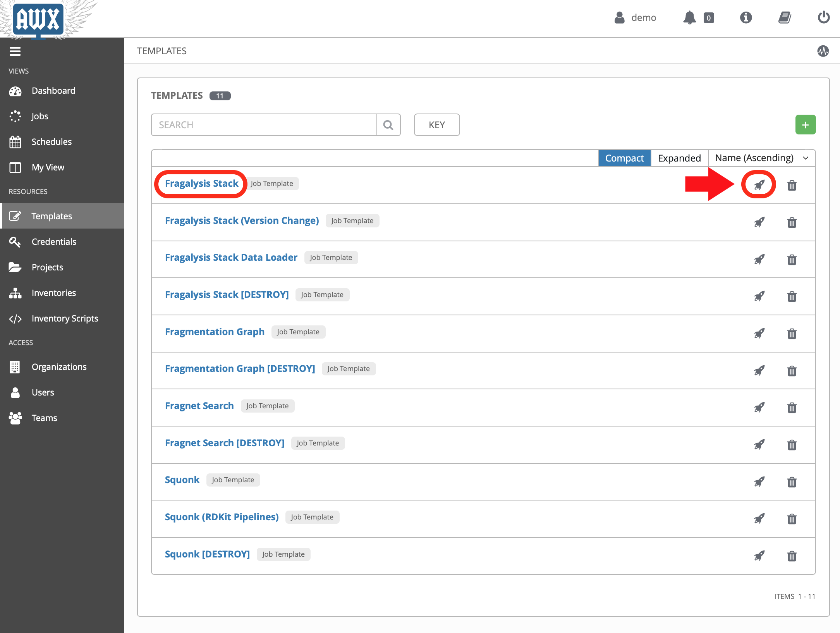Delete the Fragmentation Graph template
840x633 pixels.
pyautogui.click(x=792, y=334)
